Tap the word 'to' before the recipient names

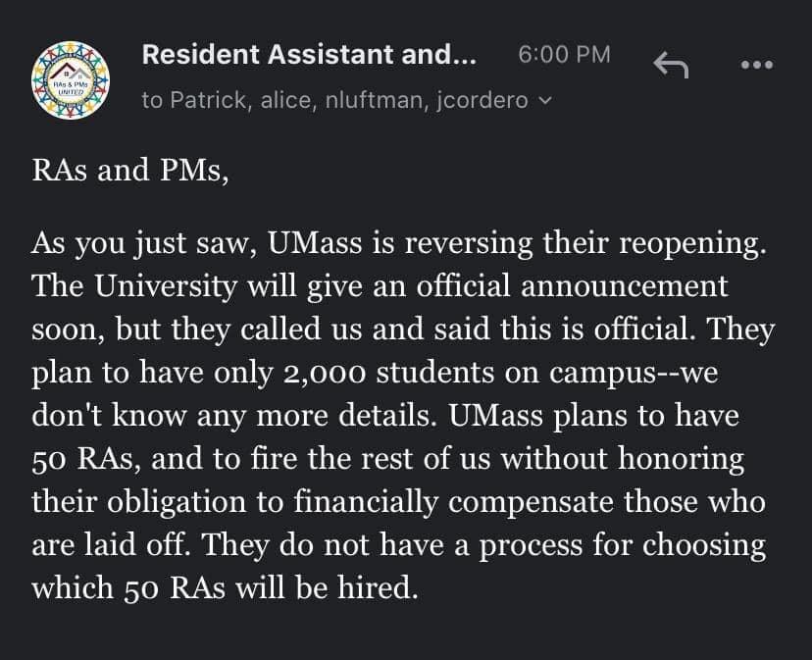(152, 100)
